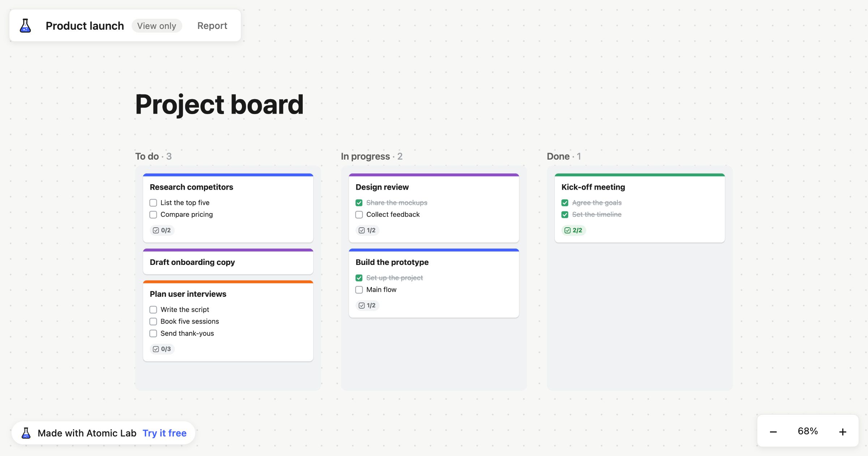Open the Research competitors card title
Viewport: 868px width, 456px height.
coord(191,187)
